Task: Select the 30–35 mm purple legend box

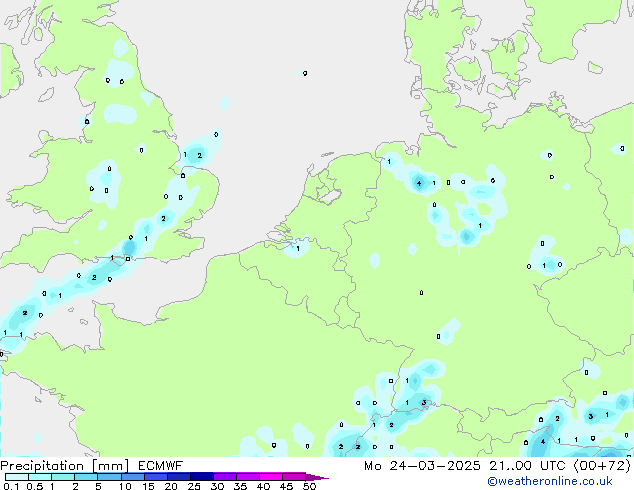Action: point(225,477)
